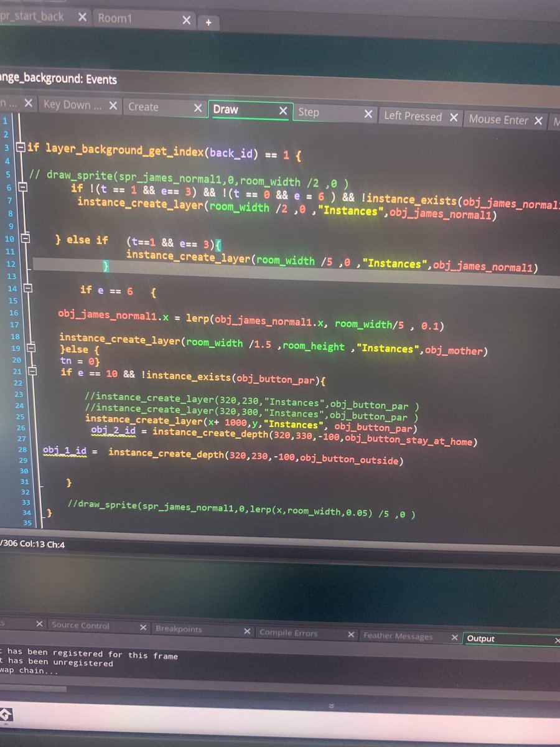This screenshot has width=560, height=747.
Task: Close the Room1 workspace tab
Action: click(x=186, y=20)
